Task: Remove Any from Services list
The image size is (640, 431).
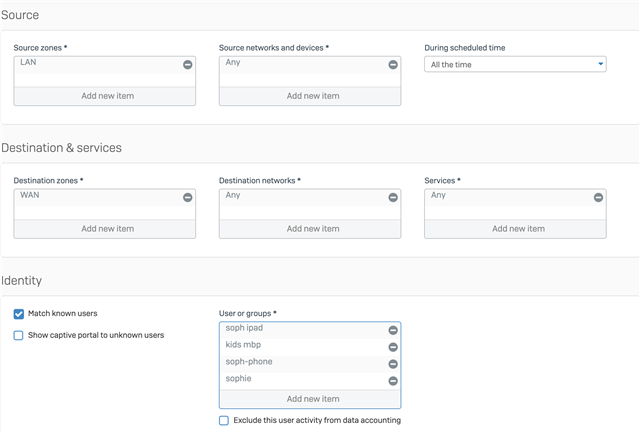Action: [598, 198]
